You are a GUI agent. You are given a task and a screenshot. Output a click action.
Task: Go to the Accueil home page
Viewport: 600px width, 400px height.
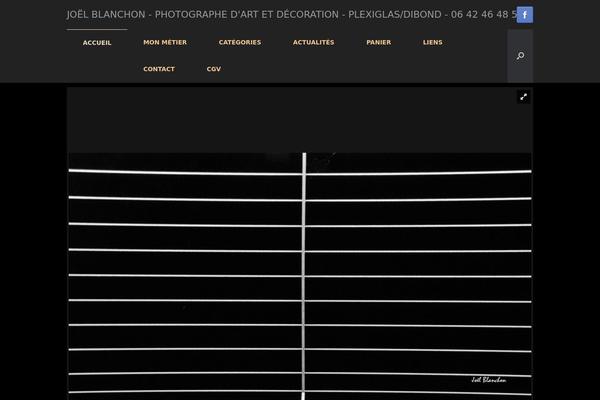click(x=97, y=43)
